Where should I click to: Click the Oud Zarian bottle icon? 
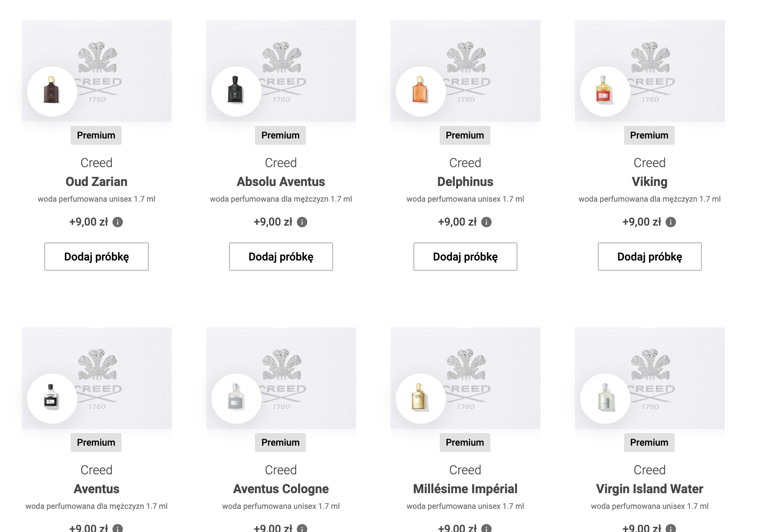52,91
